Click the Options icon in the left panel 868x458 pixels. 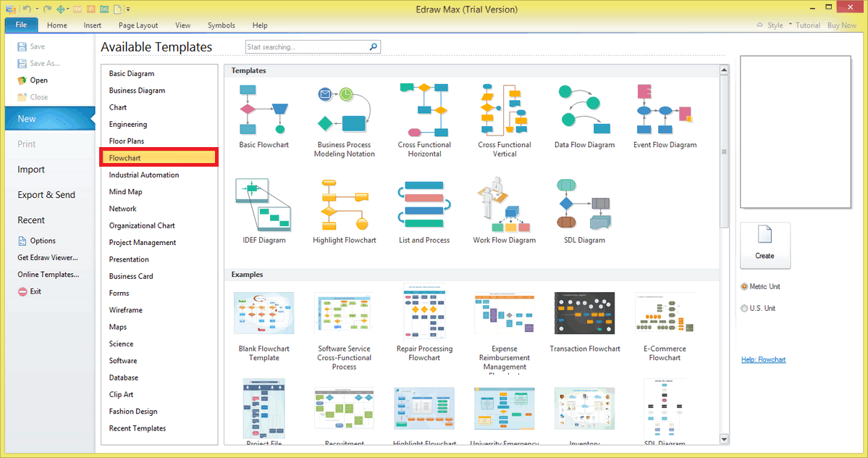tap(22, 241)
